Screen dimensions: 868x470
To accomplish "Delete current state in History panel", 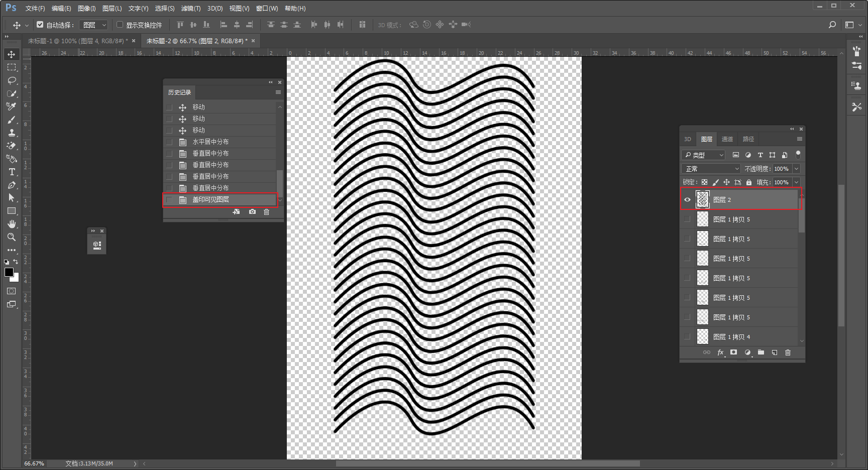I will (267, 212).
